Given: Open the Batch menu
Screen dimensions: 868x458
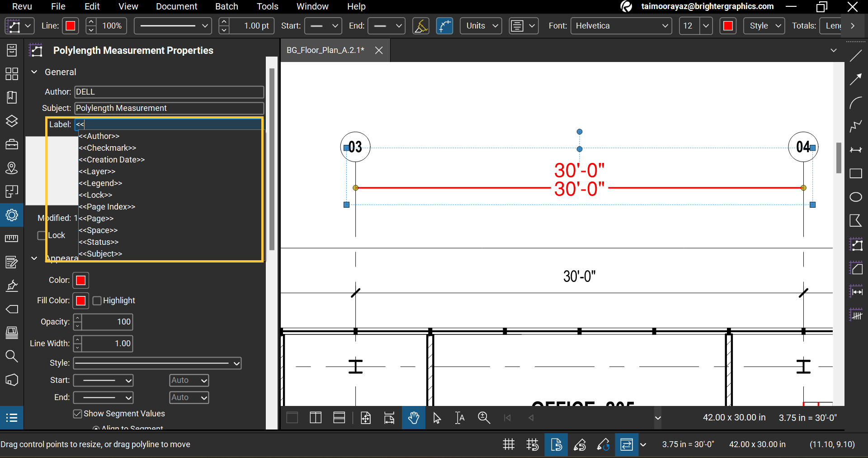Looking at the screenshot, I should (x=226, y=6).
